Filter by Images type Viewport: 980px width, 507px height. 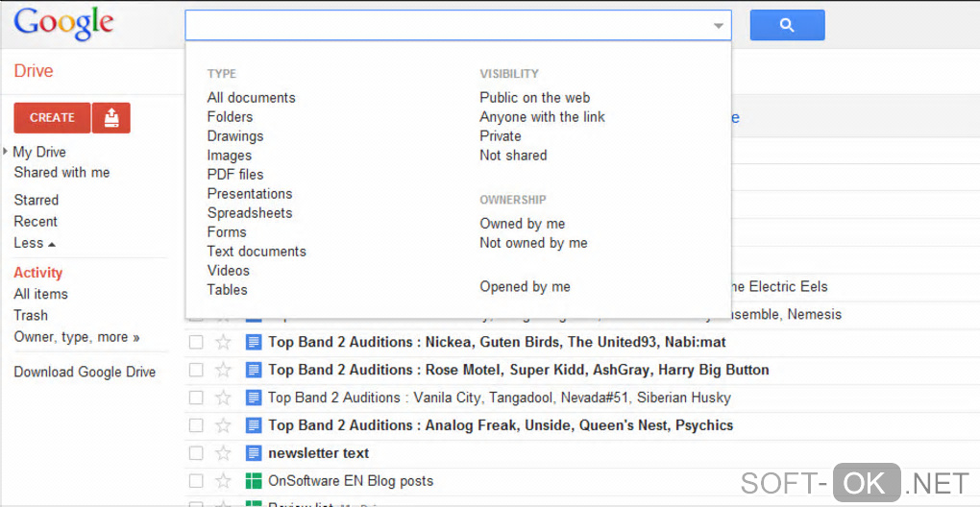click(230, 156)
